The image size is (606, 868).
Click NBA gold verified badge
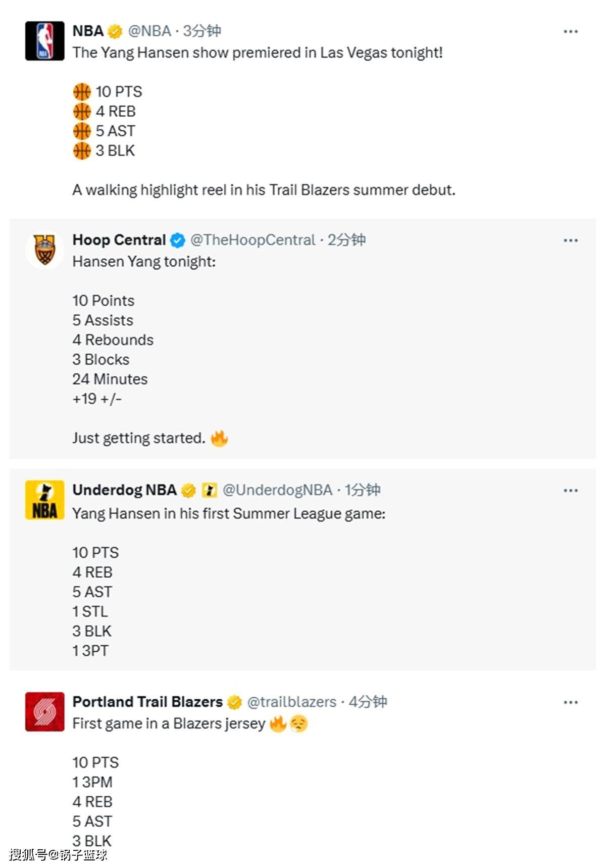[115, 31]
